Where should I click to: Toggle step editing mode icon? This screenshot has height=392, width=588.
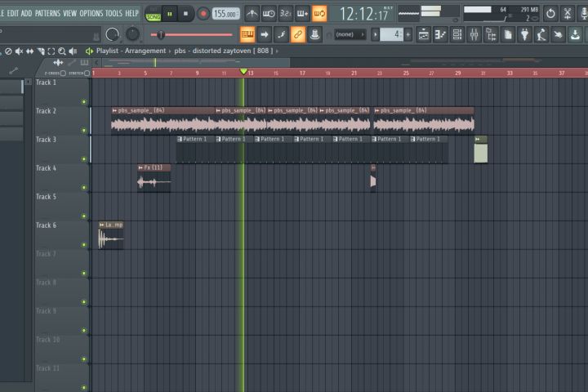281,34
